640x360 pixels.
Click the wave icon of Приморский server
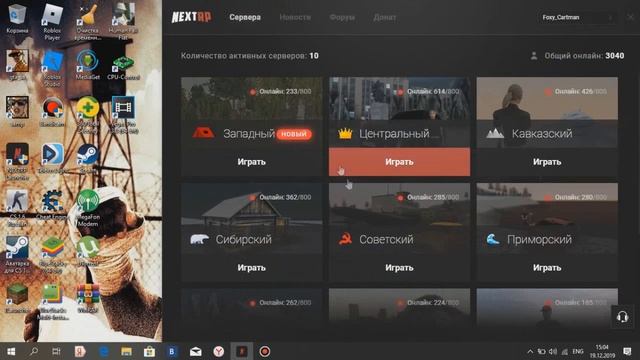tap(493, 239)
